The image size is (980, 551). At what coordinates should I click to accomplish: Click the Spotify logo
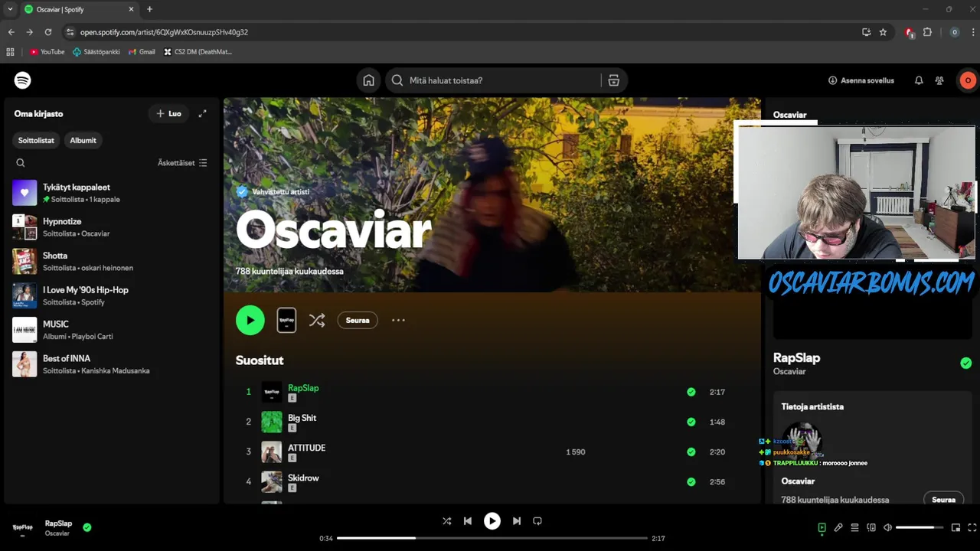point(23,80)
